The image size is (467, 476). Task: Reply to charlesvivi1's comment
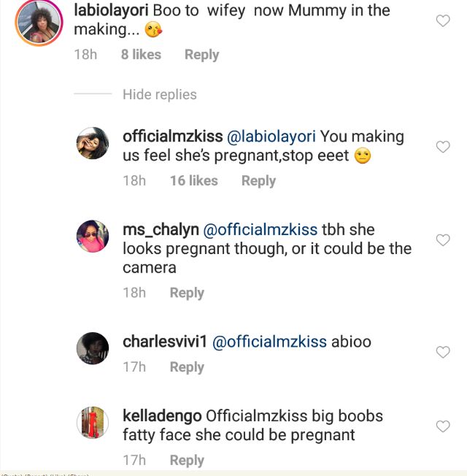[x=187, y=367]
